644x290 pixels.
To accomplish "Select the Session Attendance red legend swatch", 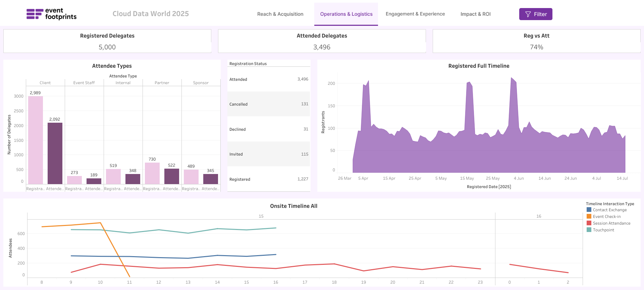I will click(x=589, y=223).
